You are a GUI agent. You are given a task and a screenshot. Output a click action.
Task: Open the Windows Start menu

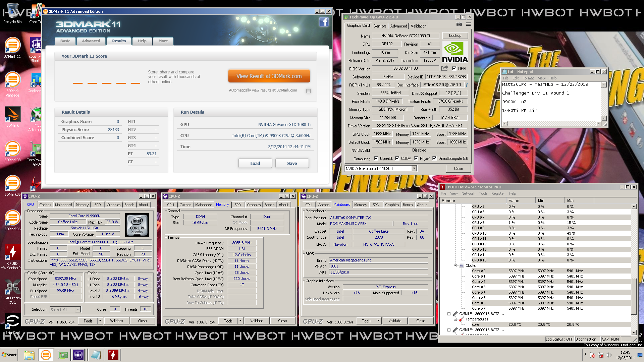pos(9,355)
